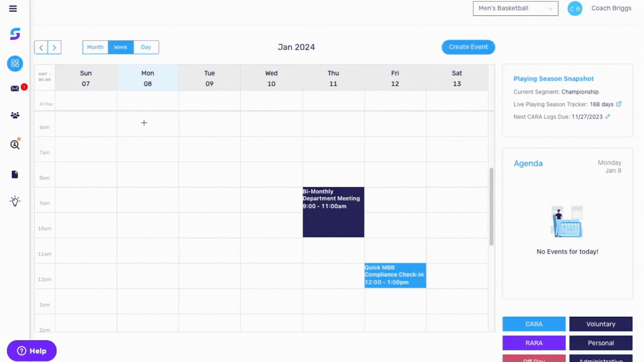Select the CARA color legend swatch
Image resolution: width=644 pixels, height=362 pixels.
click(x=534, y=324)
